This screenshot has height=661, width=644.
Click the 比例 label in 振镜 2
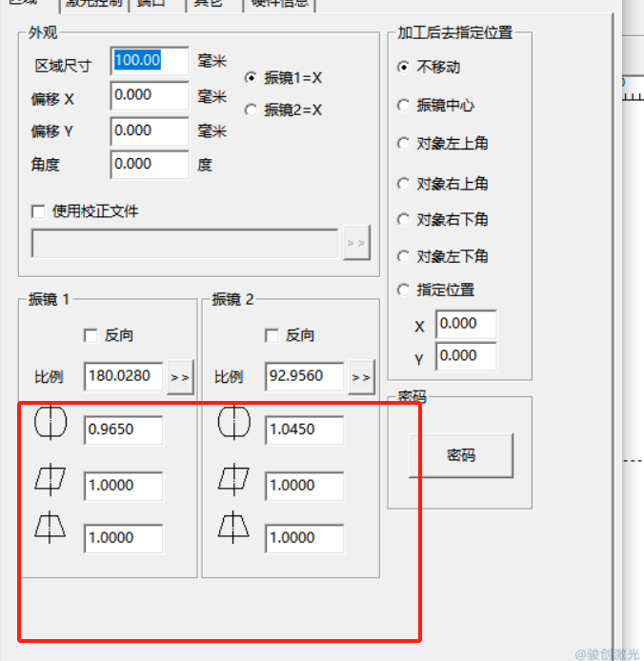coord(229,376)
